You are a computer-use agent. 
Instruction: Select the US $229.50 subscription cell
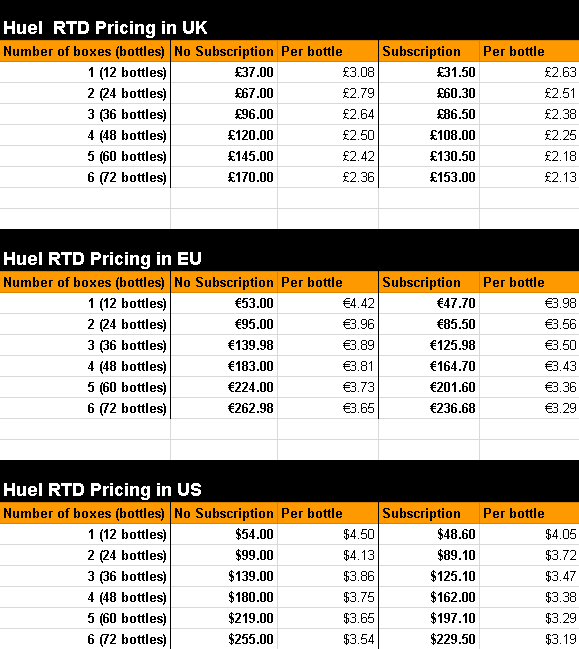tap(429, 639)
